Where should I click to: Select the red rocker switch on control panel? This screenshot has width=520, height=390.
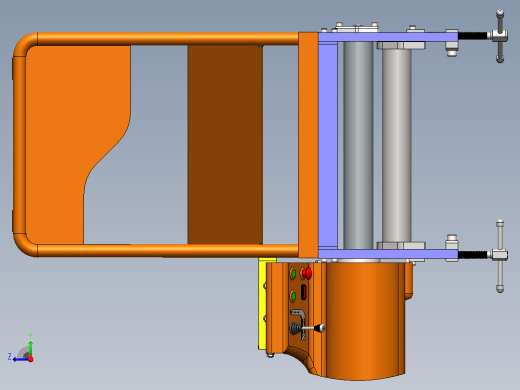point(304,292)
